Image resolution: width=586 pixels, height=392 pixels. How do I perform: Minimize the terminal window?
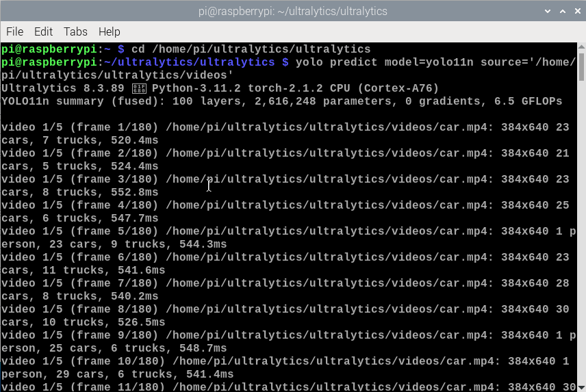pyautogui.click(x=548, y=11)
